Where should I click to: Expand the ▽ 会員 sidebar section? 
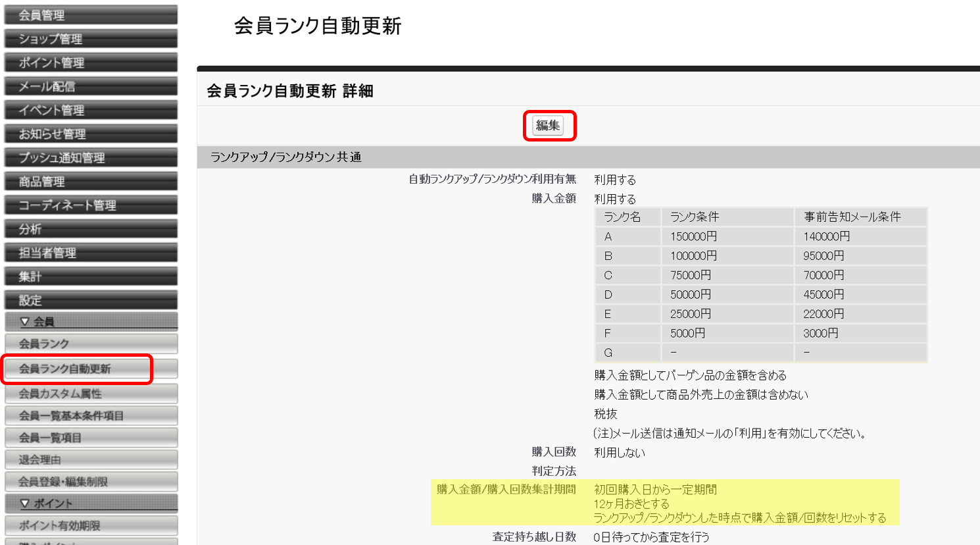[x=91, y=320]
